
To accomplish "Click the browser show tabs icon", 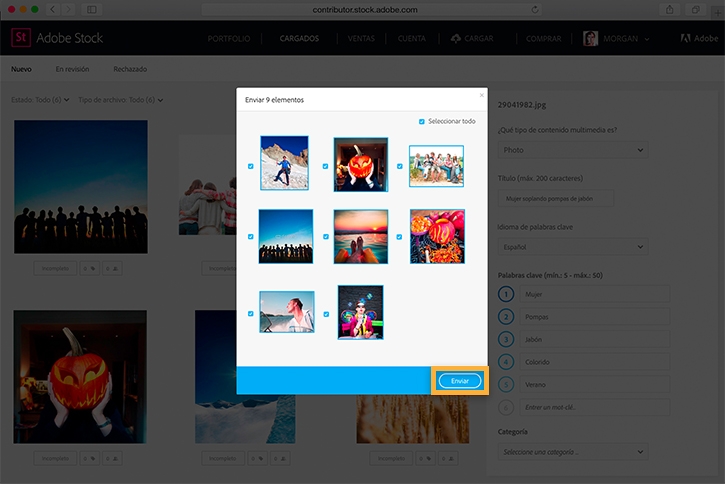I will point(695,9).
